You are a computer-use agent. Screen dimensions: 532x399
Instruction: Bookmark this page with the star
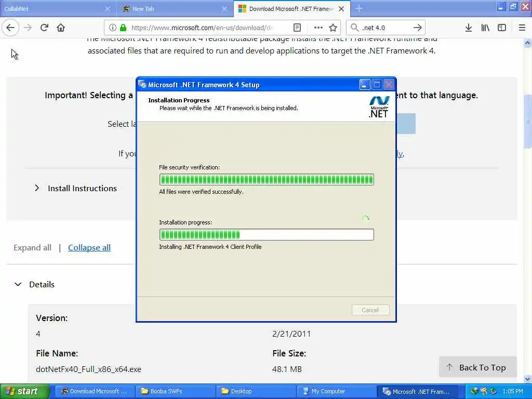[333, 28]
